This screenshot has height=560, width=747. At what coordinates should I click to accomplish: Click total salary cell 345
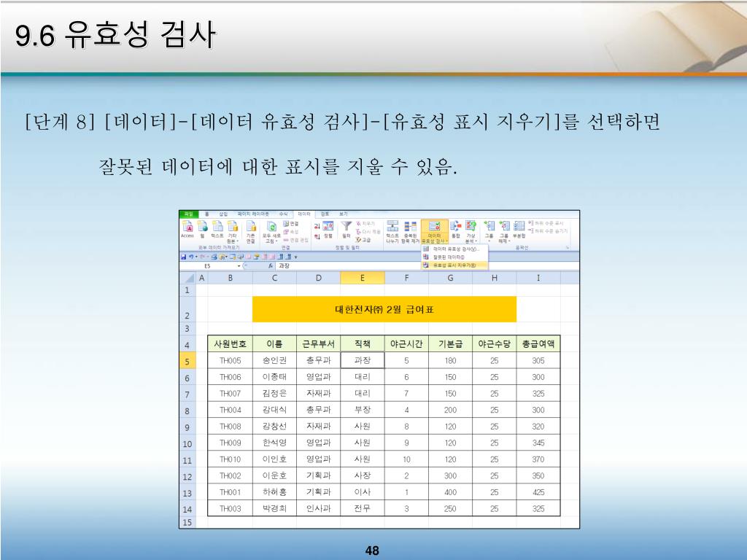click(538, 443)
